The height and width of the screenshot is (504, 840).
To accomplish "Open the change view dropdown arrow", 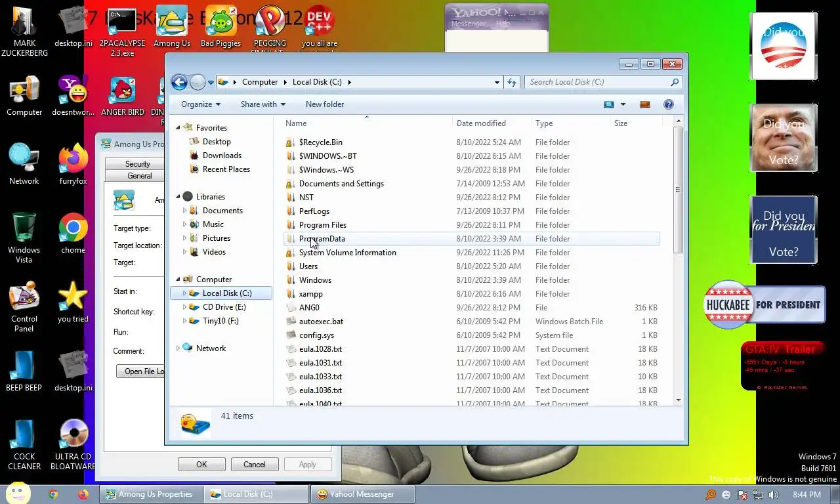I will [623, 104].
